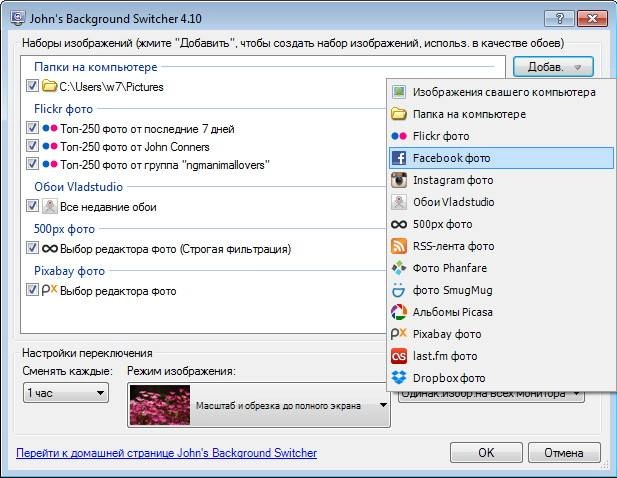Uncheck the Pixabay Выбор редактора фото checkbox
Image resolution: width=617 pixels, height=478 pixels.
(x=32, y=290)
